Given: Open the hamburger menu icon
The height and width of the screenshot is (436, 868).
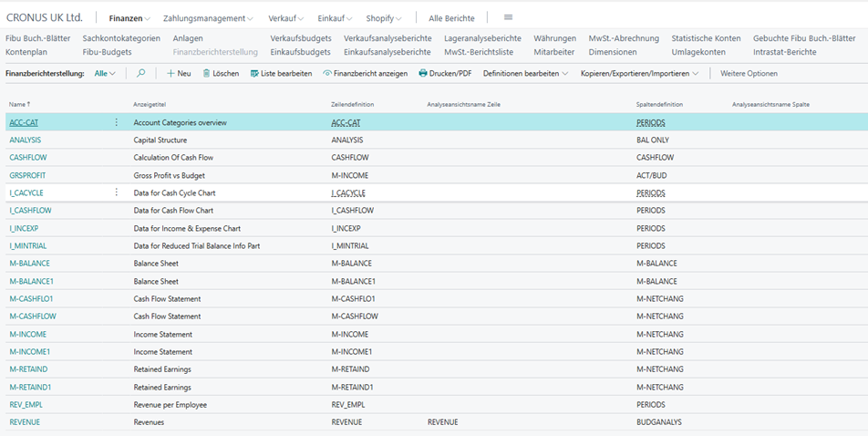Looking at the screenshot, I should click(x=508, y=17).
